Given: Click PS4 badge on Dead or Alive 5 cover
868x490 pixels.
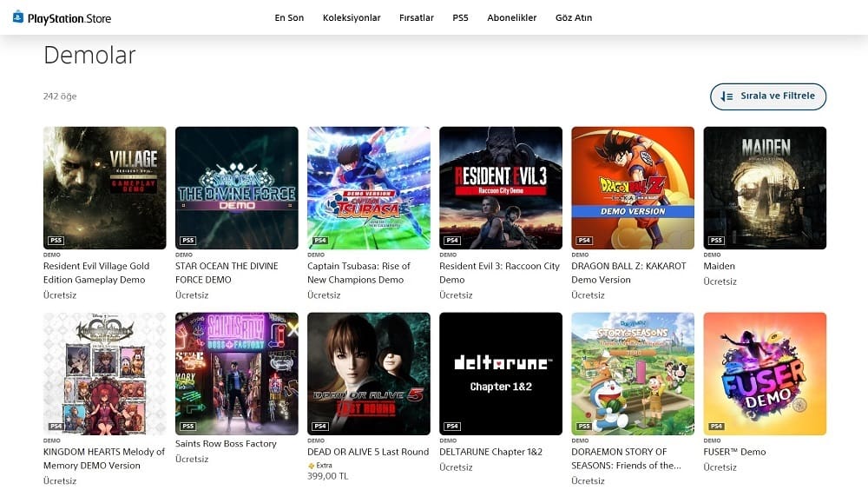Looking at the screenshot, I should pyautogui.click(x=320, y=426).
